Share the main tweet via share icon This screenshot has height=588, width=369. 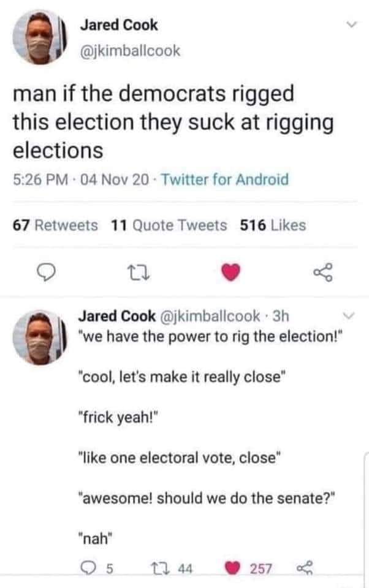[x=323, y=272]
